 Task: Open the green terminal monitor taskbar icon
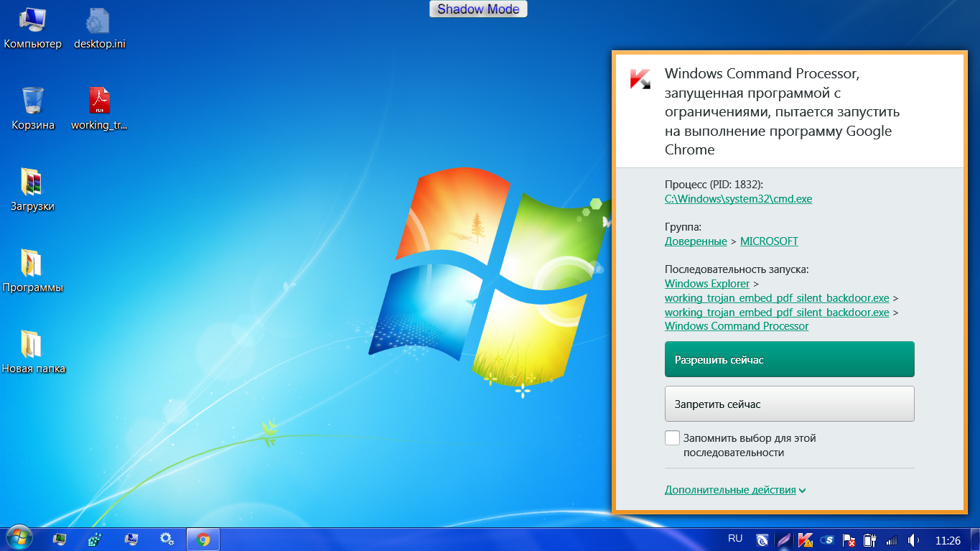pyautogui.click(x=60, y=539)
